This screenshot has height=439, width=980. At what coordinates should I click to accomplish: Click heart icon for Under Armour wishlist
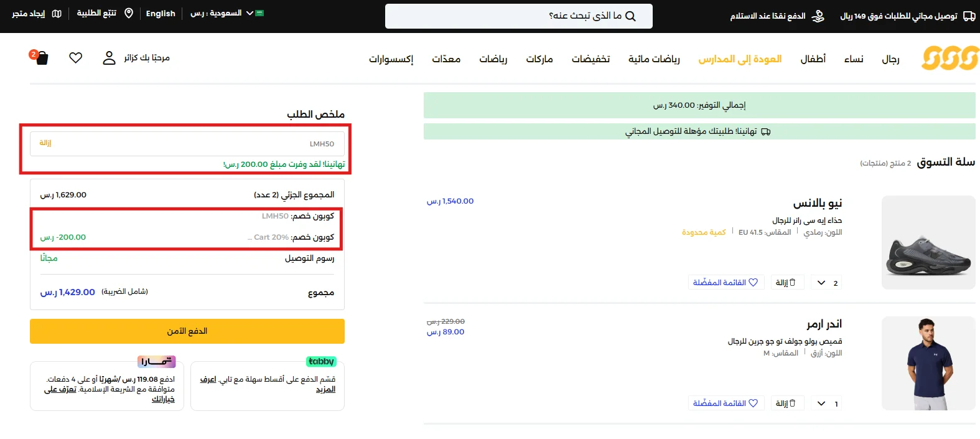coord(753,404)
